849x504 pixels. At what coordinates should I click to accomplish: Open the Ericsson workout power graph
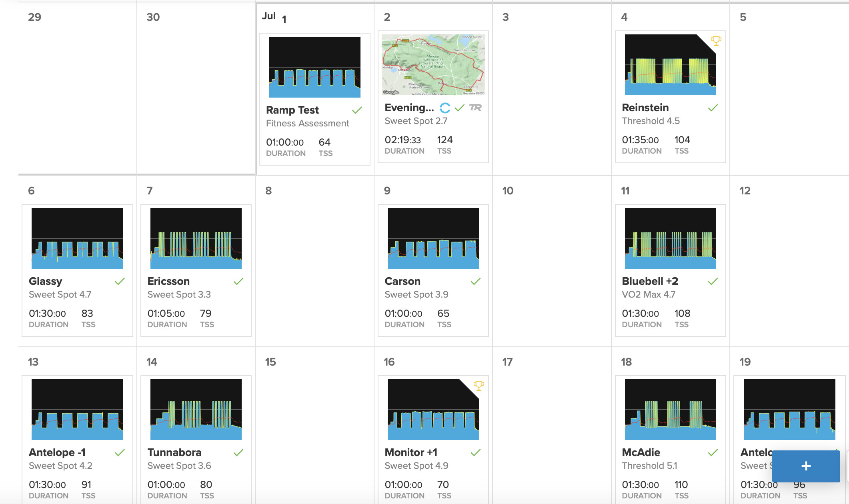[x=196, y=238]
